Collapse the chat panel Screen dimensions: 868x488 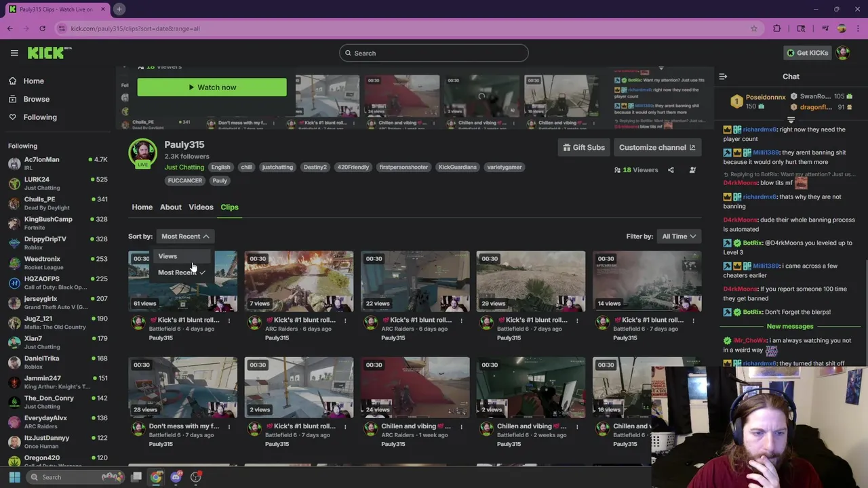coord(723,77)
